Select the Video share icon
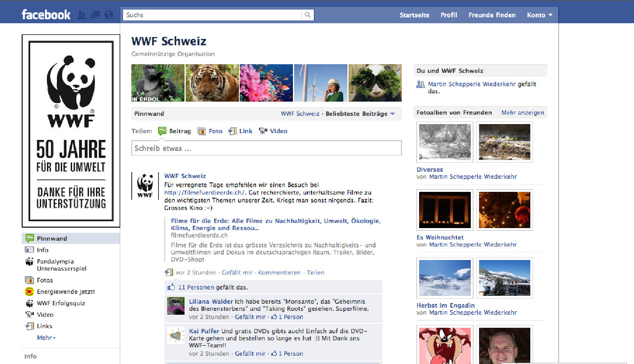 263,131
